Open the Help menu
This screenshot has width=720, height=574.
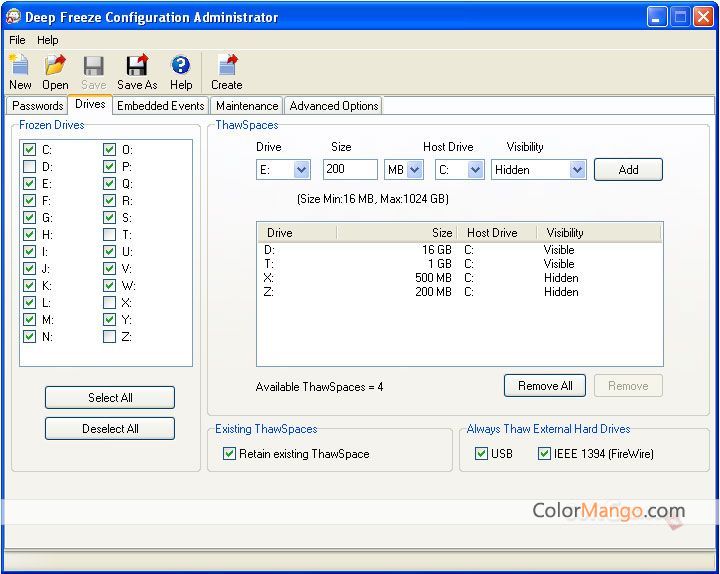click(48, 40)
